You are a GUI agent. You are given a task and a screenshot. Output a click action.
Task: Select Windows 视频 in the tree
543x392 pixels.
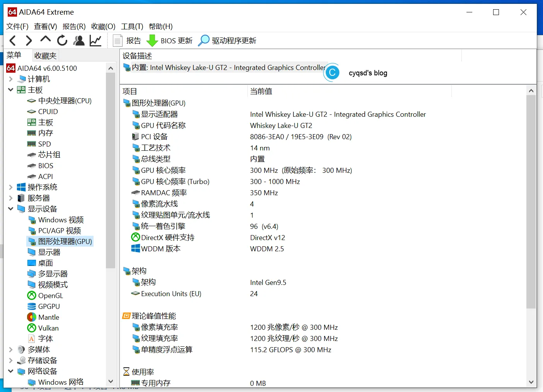pos(56,220)
